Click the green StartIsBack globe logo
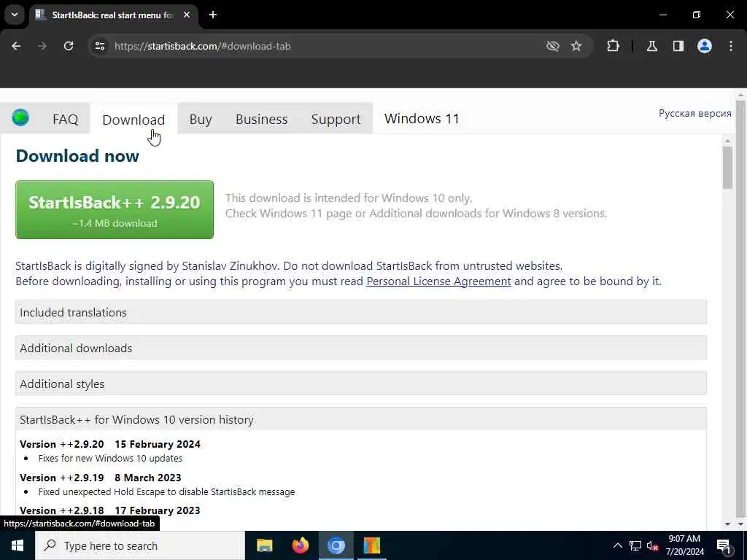 (x=20, y=117)
